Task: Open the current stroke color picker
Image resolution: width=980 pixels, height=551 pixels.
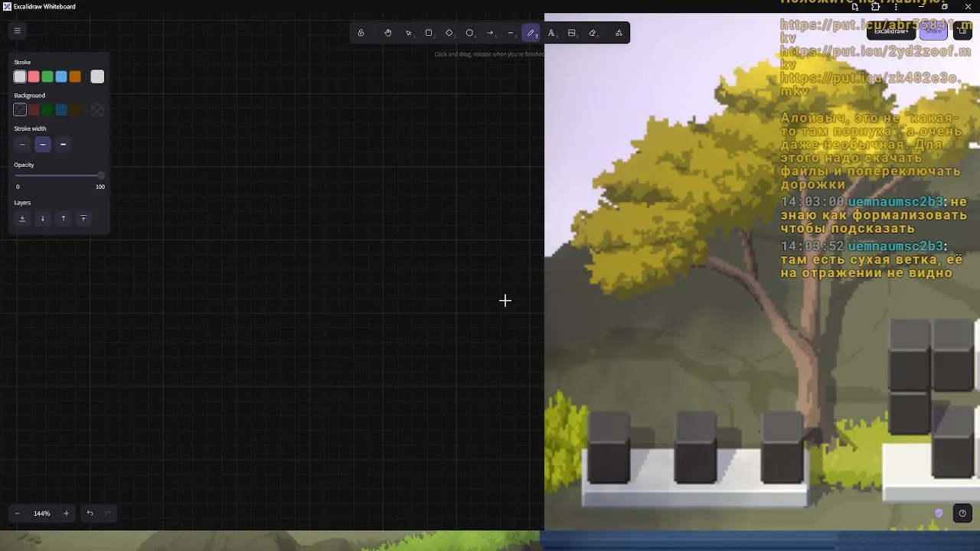Action: [97, 77]
